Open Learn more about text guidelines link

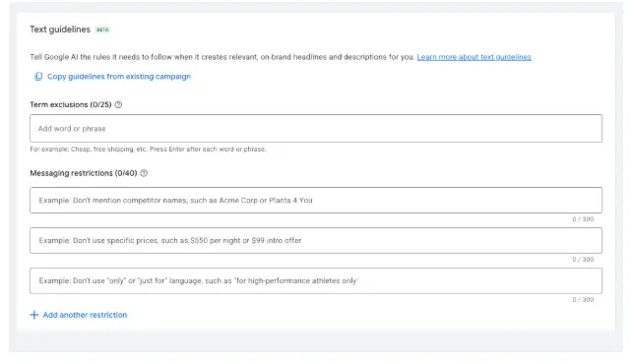(474, 57)
